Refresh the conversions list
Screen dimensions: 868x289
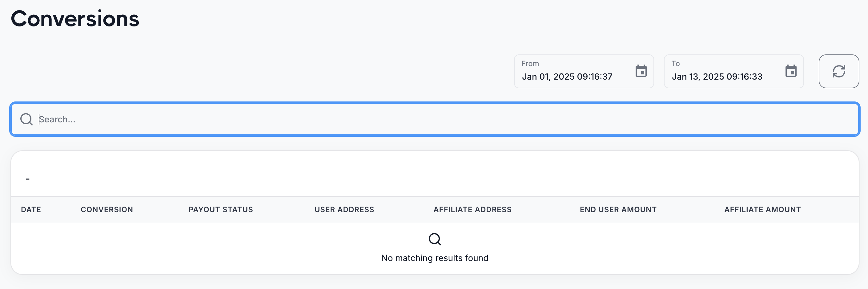pos(838,71)
